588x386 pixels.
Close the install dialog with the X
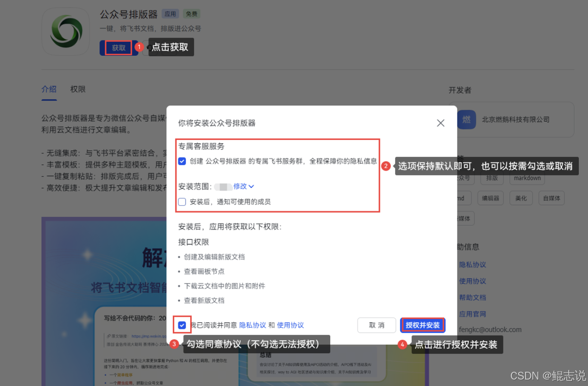coord(441,123)
